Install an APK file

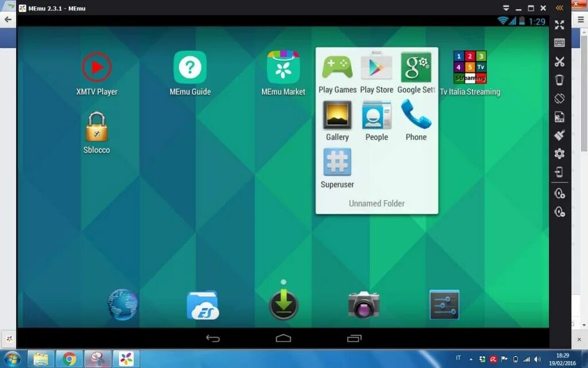559,117
